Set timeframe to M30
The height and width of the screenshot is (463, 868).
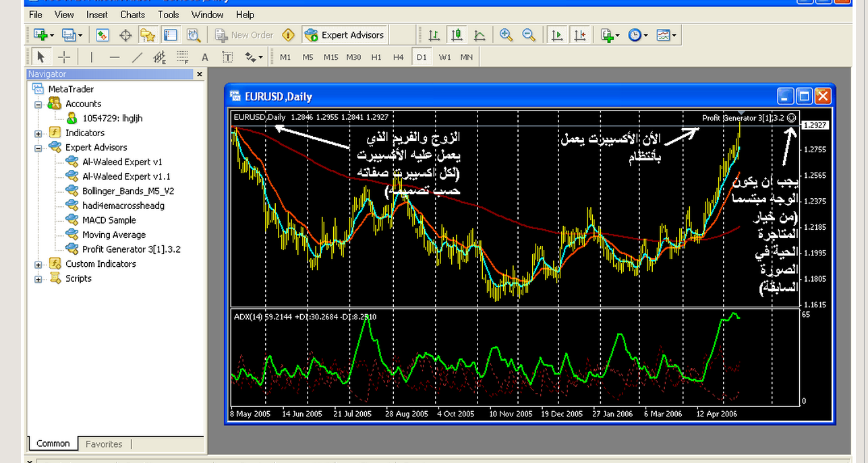tap(353, 57)
